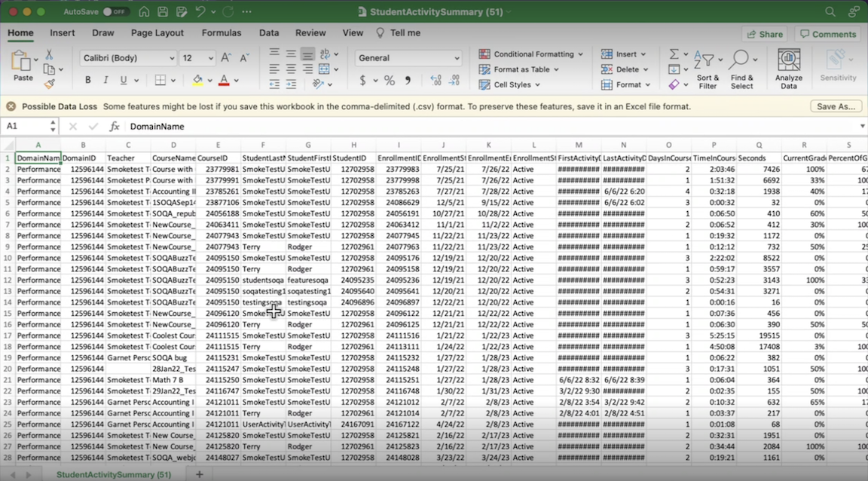Switch to the Draw tab
This screenshot has height=481, width=868.
103,32
